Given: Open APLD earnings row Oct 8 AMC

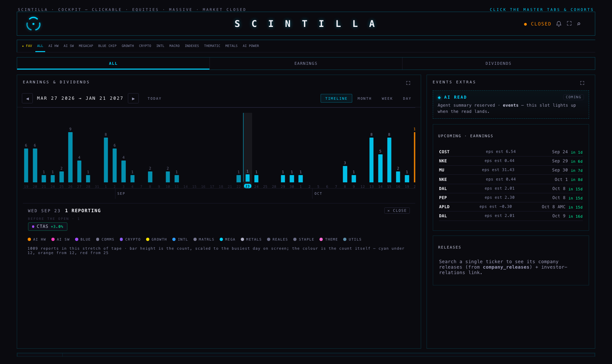Looking at the screenshot, I should (x=511, y=207).
